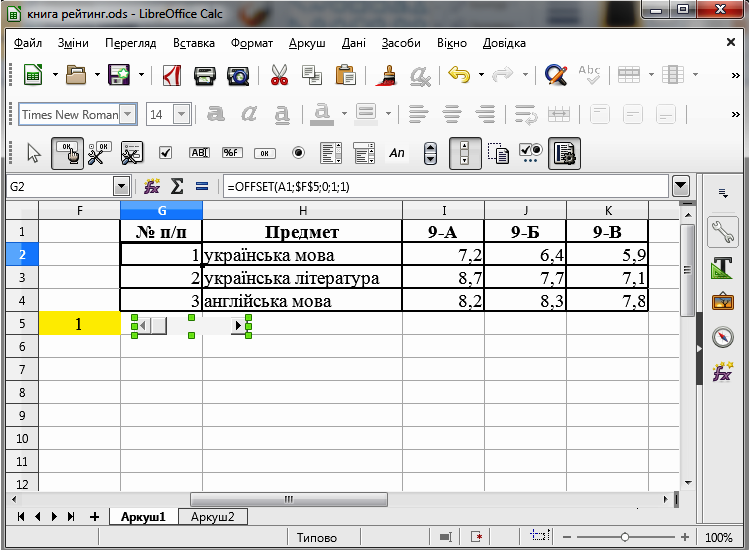Screen dimensions: 750x551
Task: Open Control properties icon
Action: 99,153
